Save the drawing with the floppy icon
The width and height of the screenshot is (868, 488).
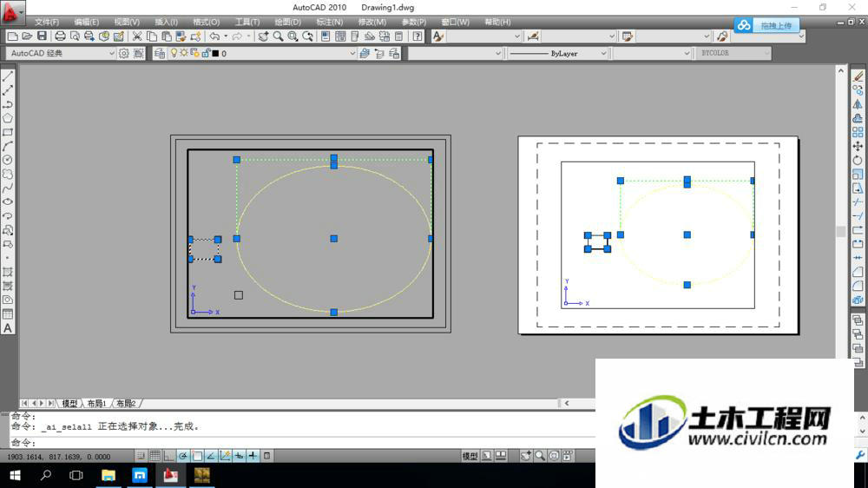coord(42,36)
